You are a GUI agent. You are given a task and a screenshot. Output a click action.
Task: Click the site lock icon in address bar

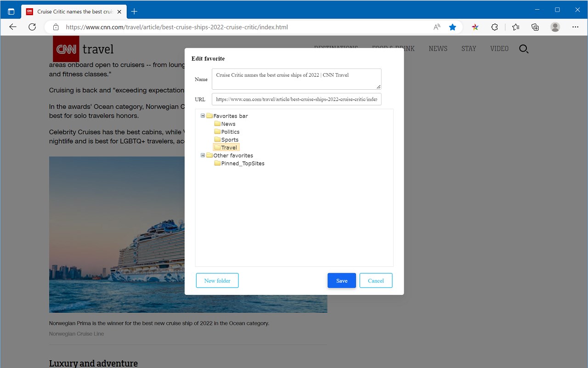pos(56,27)
